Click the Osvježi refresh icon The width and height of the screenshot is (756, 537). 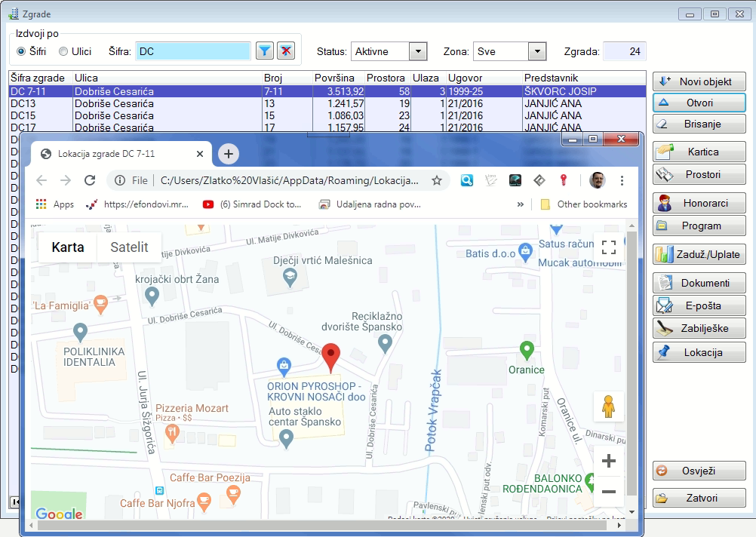tap(662, 471)
